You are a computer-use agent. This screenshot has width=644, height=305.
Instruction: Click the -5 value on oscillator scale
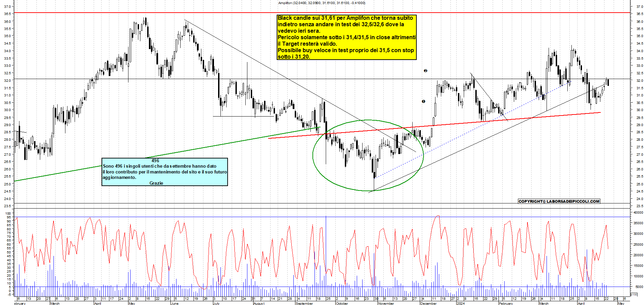point(10,294)
